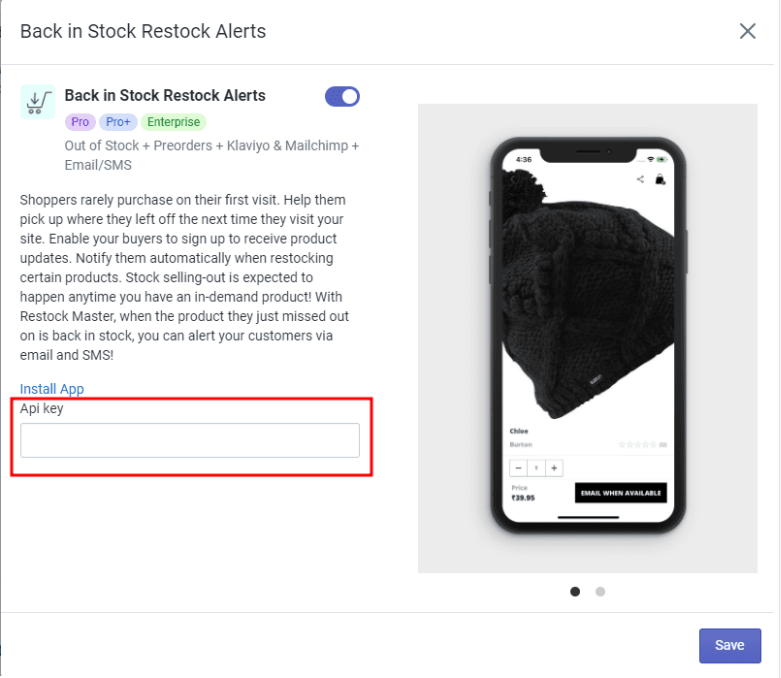Close the Back in Stock dialog
The width and height of the screenshot is (781, 678).
pos(747,31)
